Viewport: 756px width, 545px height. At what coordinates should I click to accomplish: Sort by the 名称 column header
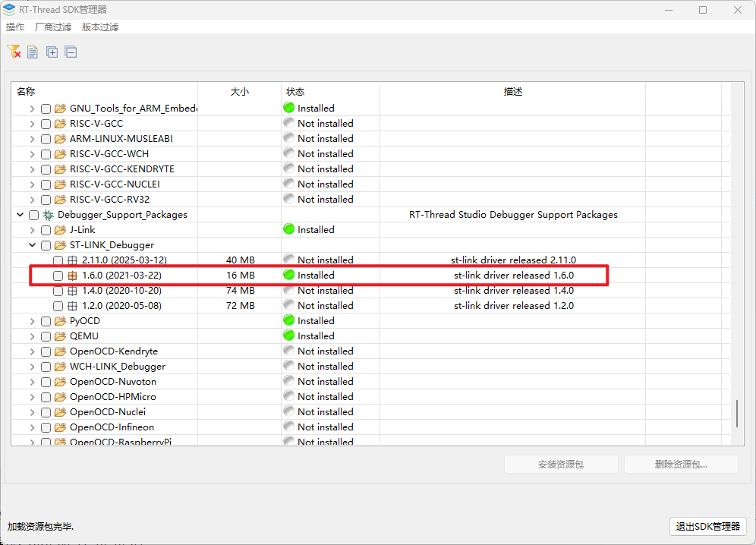[105, 92]
